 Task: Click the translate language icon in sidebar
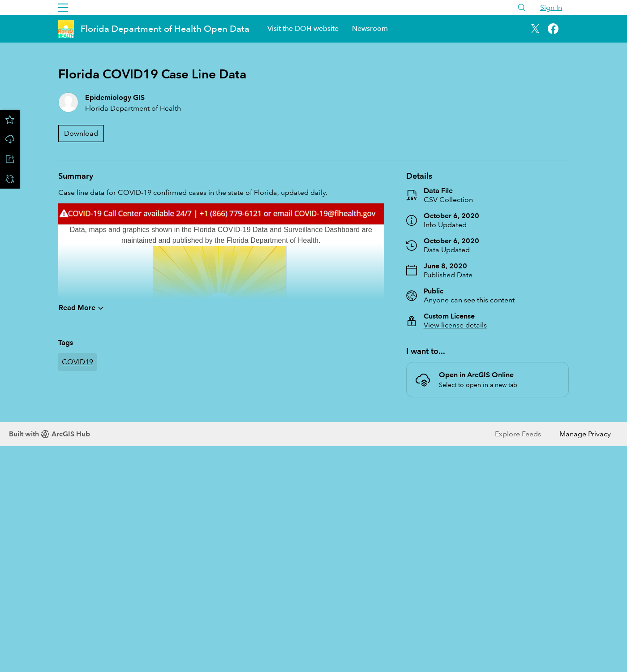pos(10,179)
